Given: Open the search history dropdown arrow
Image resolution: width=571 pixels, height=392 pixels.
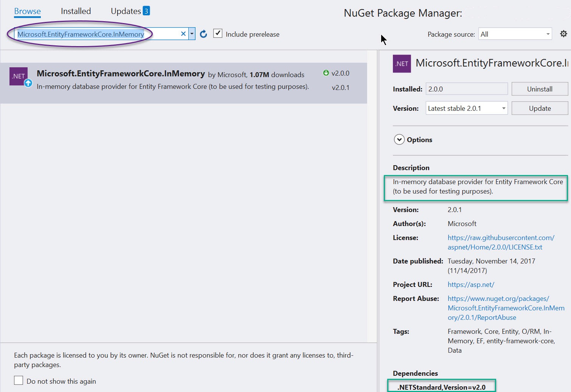Looking at the screenshot, I should click(192, 34).
